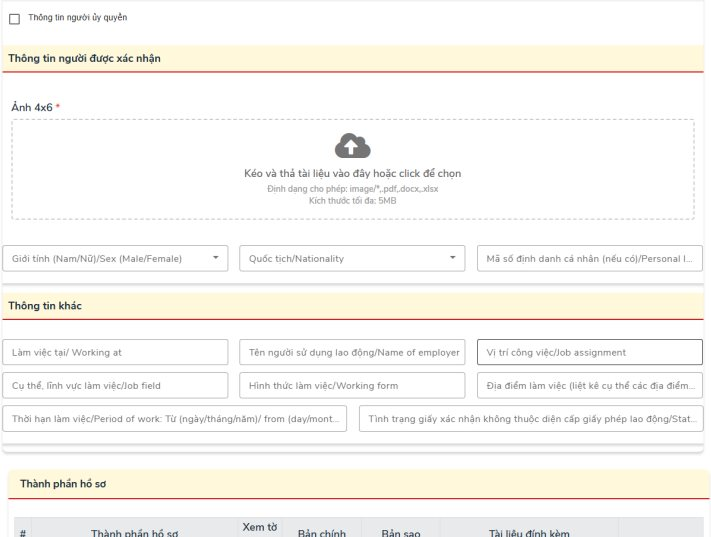Focus the Job field input box
This screenshot has width=711, height=537.
115,385
